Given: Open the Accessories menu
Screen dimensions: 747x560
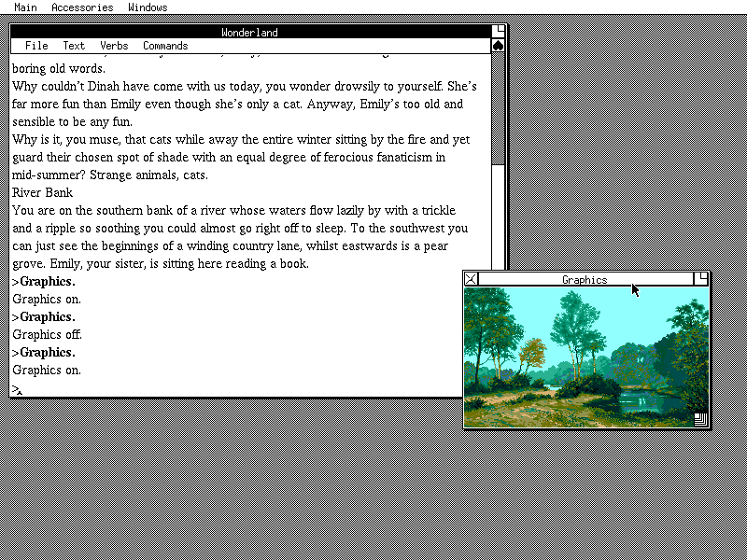Looking at the screenshot, I should pos(82,7).
